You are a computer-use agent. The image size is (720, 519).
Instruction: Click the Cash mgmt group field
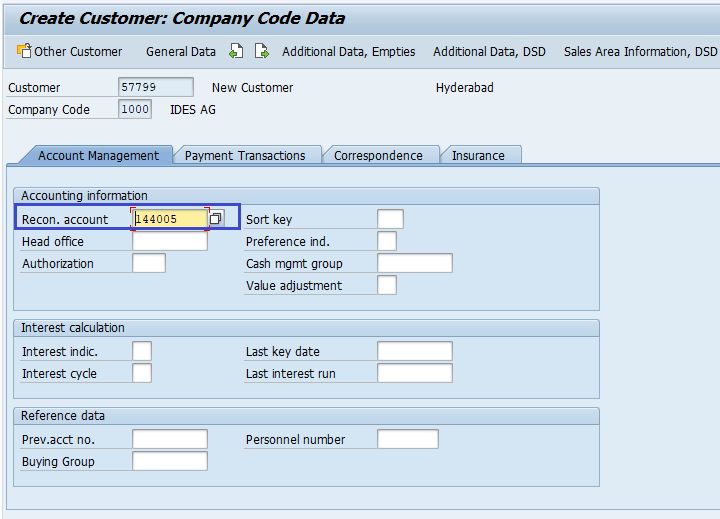(414, 263)
